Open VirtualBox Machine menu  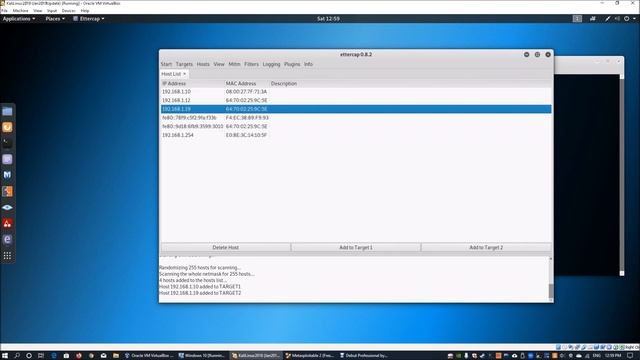point(20,11)
